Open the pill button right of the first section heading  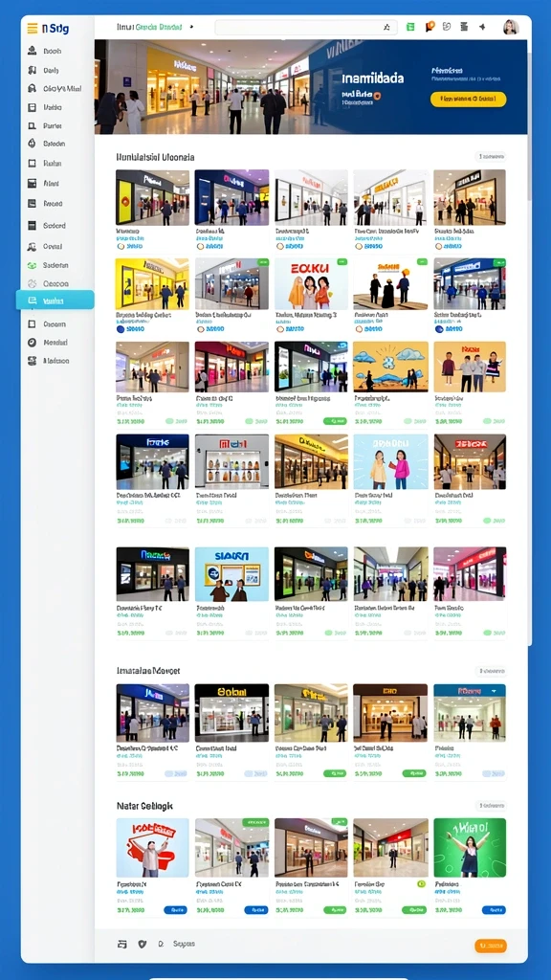click(490, 156)
